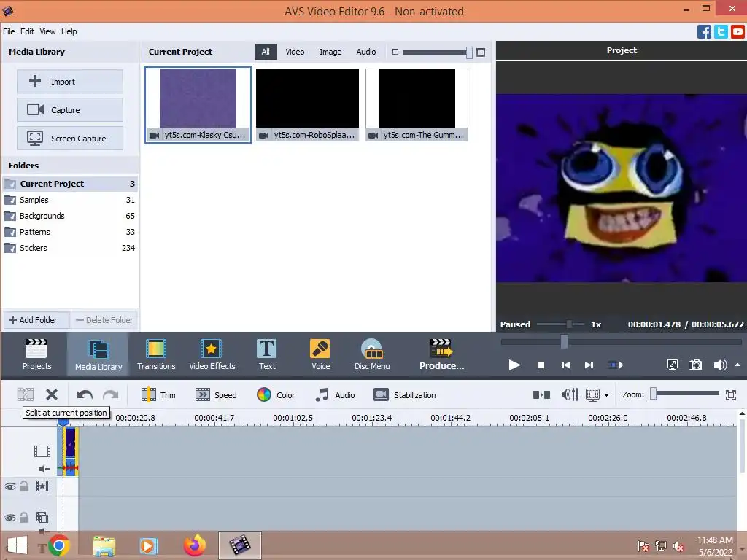Click the Import button
This screenshot has height=560, width=747.
[70, 82]
